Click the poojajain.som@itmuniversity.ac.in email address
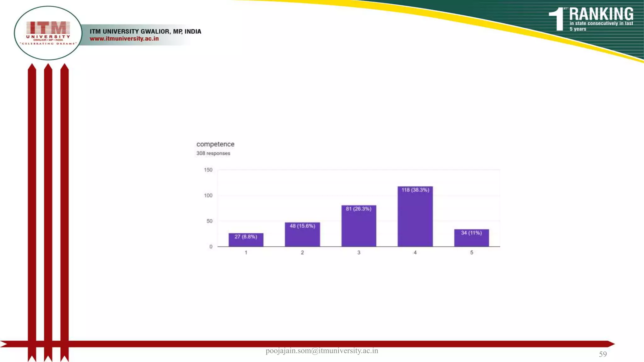The width and height of the screenshot is (644, 362). pos(322,351)
